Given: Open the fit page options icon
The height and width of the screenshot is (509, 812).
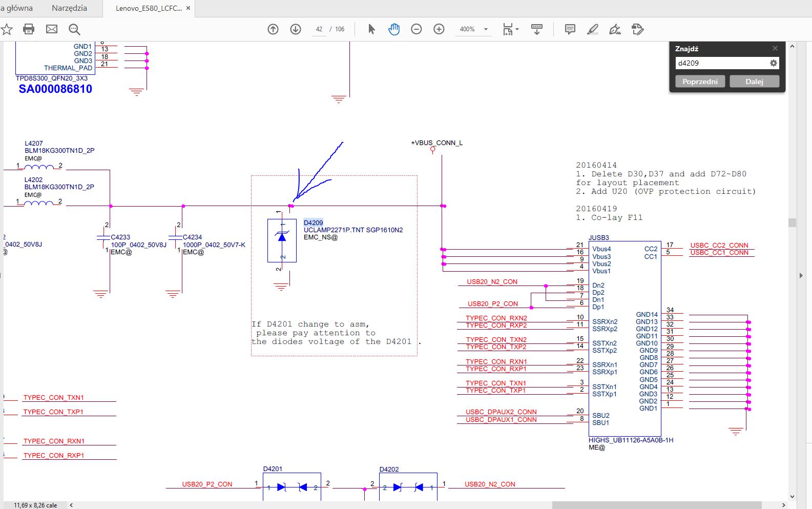Looking at the screenshot, I should click(x=507, y=29).
